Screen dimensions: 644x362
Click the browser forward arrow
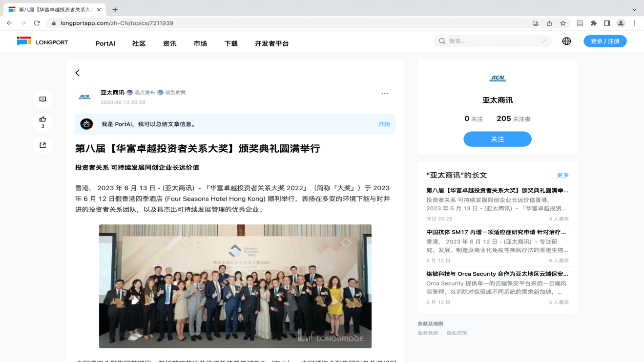tap(23, 23)
